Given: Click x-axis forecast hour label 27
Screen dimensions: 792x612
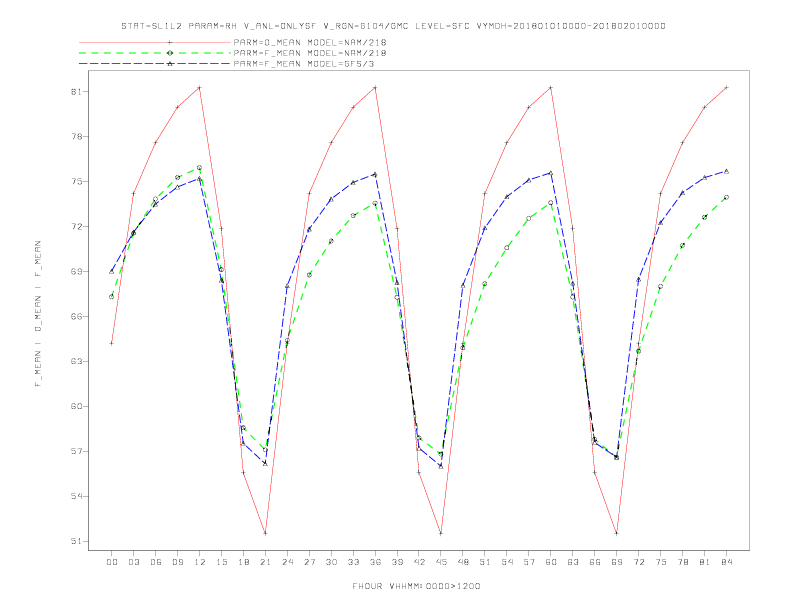Looking at the screenshot, I should point(309,562).
